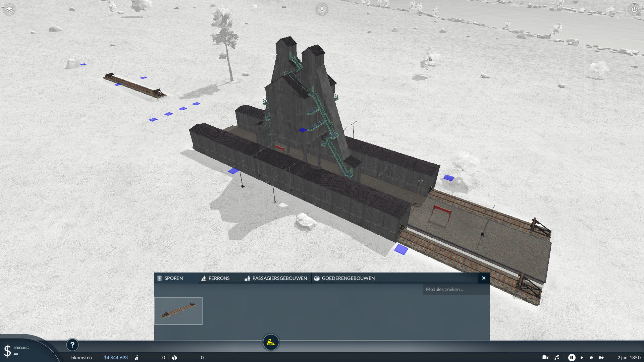Click the cargo cube count icon
This screenshot has height=362, width=644.
(174, 358)
